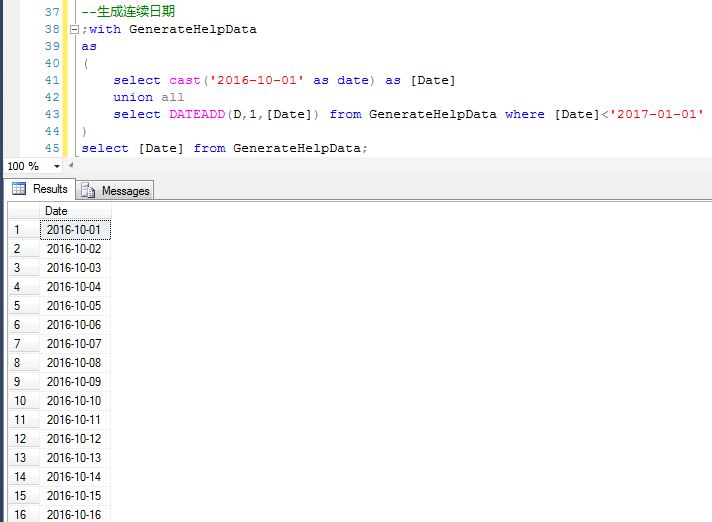Switch to the Messages tab
Image resolution: width=712 pixels, height=522 pixels.
pos(115,191)
